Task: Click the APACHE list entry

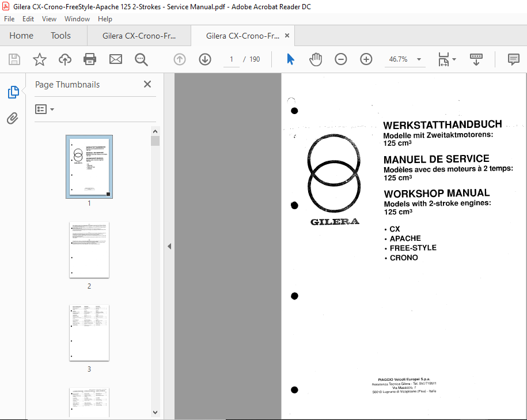Action: click(405, 239)
